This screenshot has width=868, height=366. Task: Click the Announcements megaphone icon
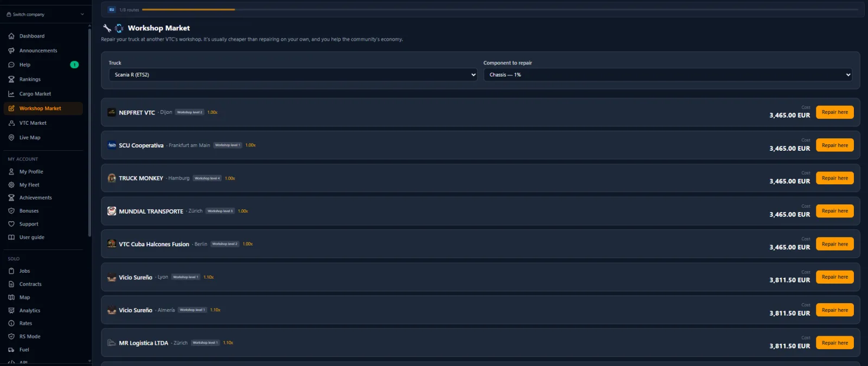pos(11,50)
